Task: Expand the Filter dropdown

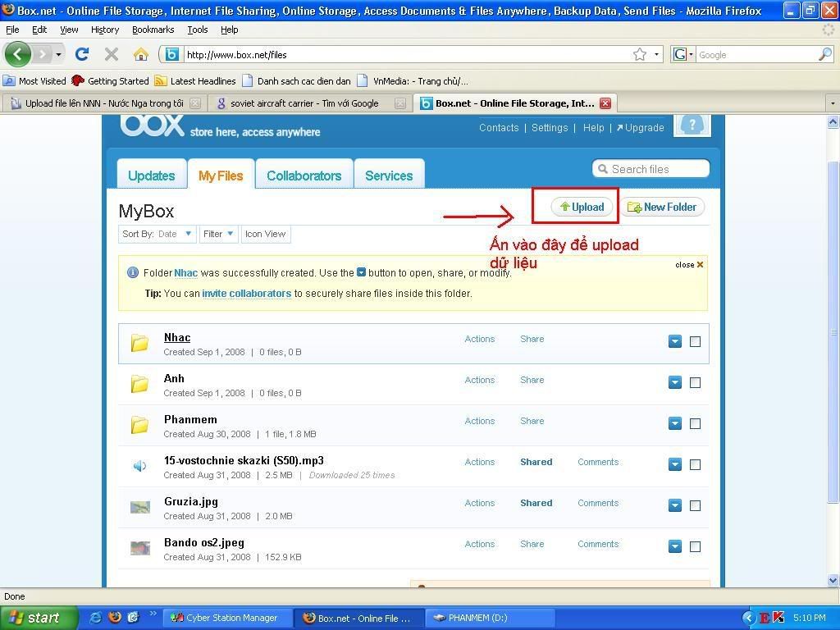Action: coord(219,234)
